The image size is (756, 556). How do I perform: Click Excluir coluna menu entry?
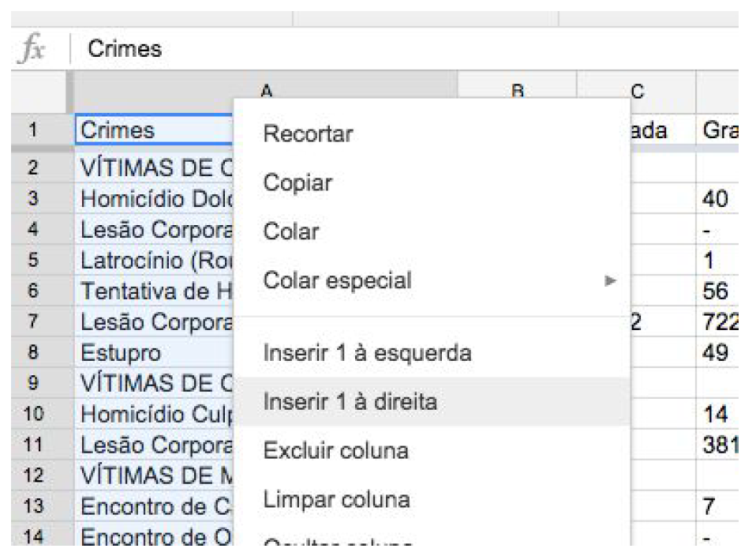(335, 451)
